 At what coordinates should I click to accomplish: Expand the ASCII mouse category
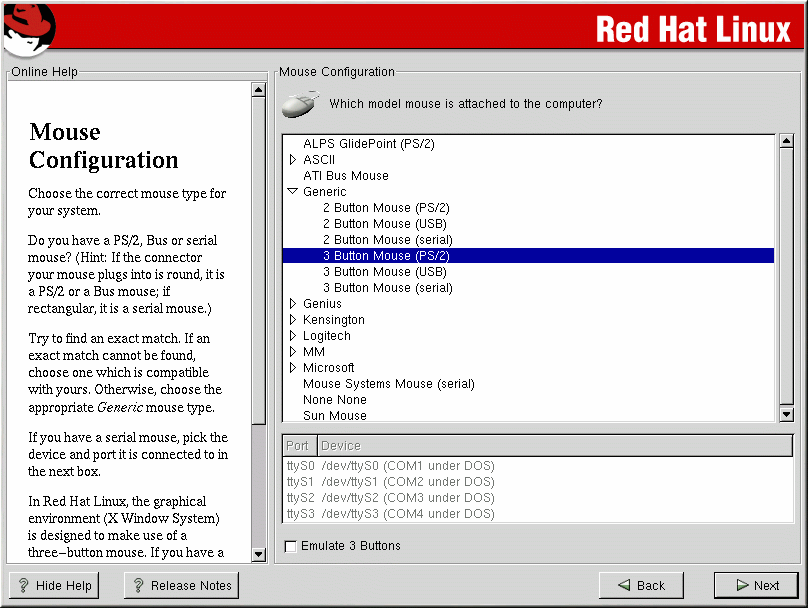click(293, 160)
